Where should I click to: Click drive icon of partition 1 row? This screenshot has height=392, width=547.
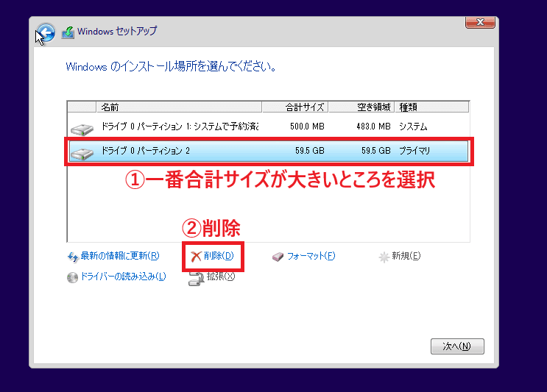(82, 129)
